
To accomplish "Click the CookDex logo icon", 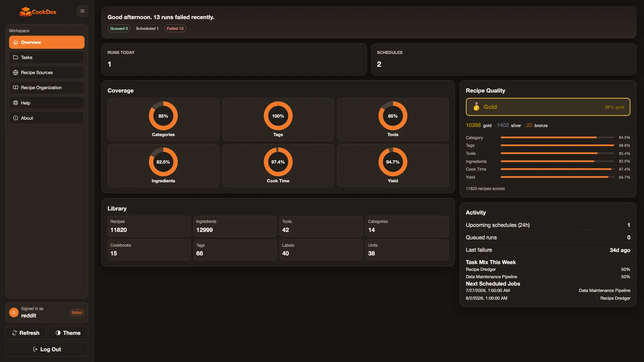I will (25, 12).
